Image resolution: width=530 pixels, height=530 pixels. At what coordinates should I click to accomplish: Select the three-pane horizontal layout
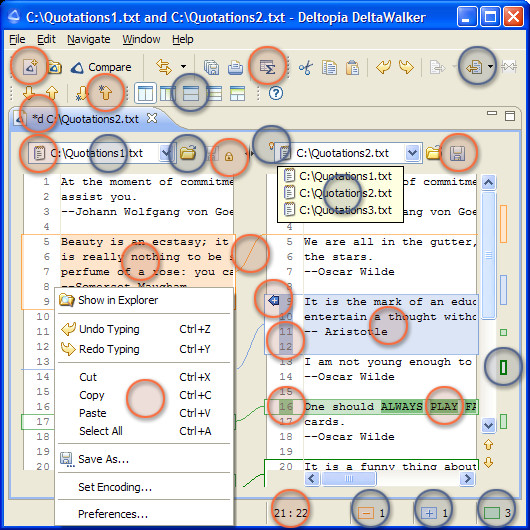[x=214, y=93]
